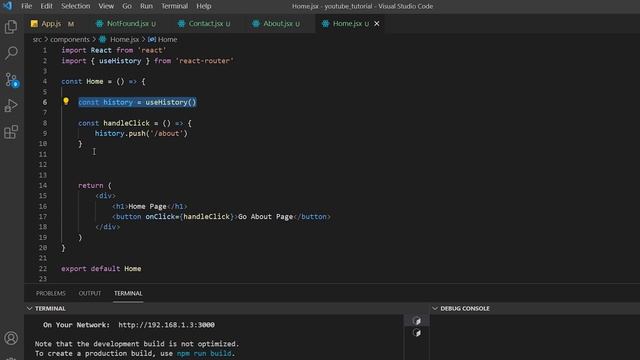Select the TERMINAL panel tab
The image size is (640, 360).
tap(128, 293)
